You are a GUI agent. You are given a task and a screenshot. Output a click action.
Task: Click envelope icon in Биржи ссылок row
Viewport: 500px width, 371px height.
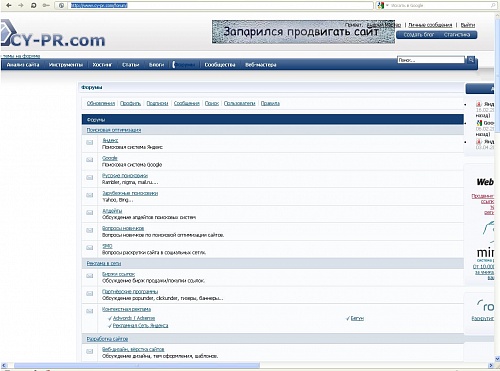point(90,276)
